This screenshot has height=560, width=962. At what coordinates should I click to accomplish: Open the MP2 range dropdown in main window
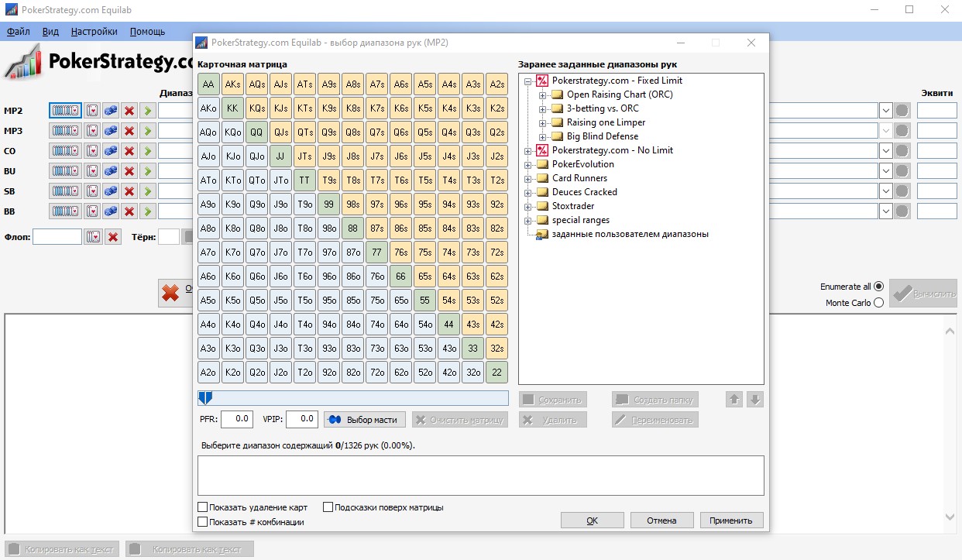885,110
